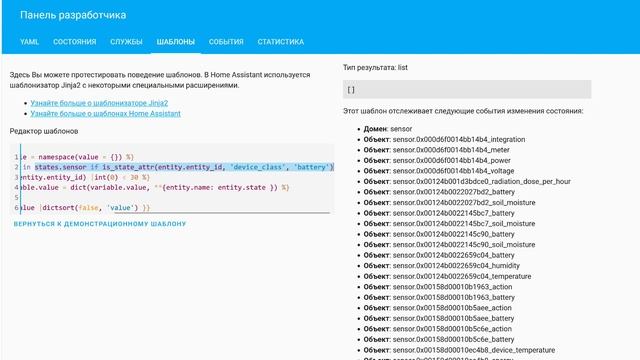The height and width of the screenshot is (360, 640).
Task: Click the radiation_dose_per_hour sensor entry
Action: pyautogui.click(x=467, y=182)
